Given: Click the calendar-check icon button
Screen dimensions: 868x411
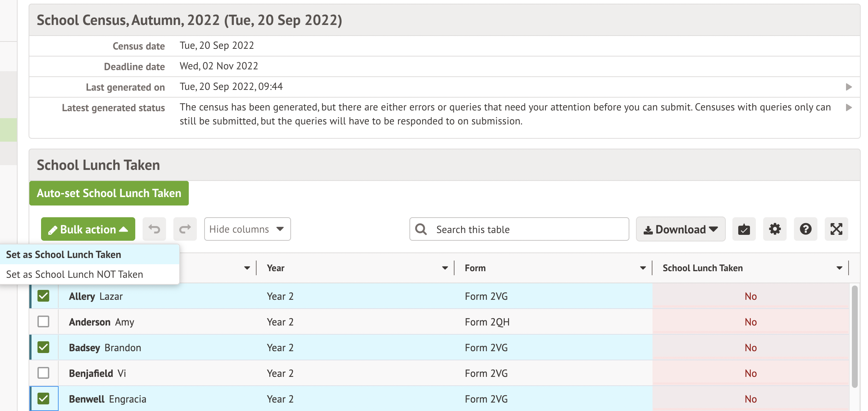Looking at the screenshot, I should (744, 229).
